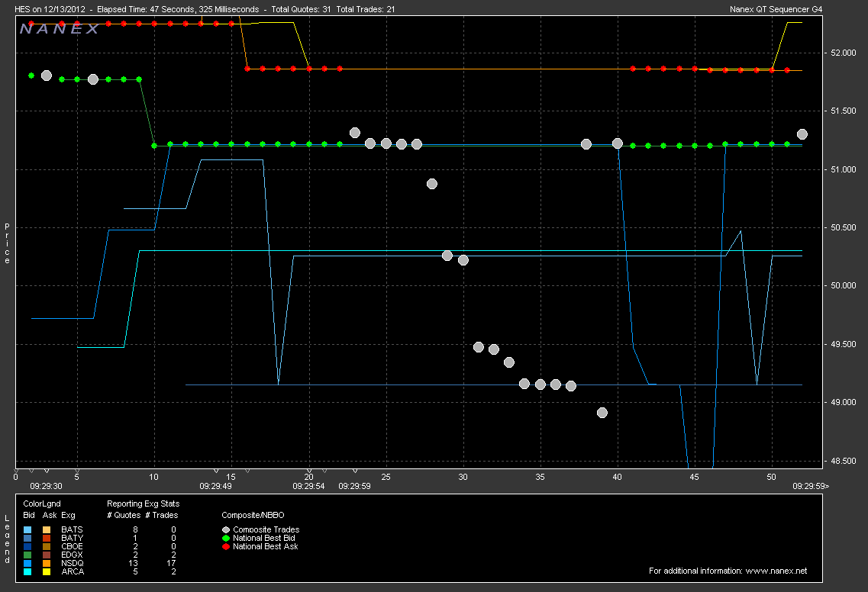Click the BATY ask orange-red swatch

tap(47, 538)
